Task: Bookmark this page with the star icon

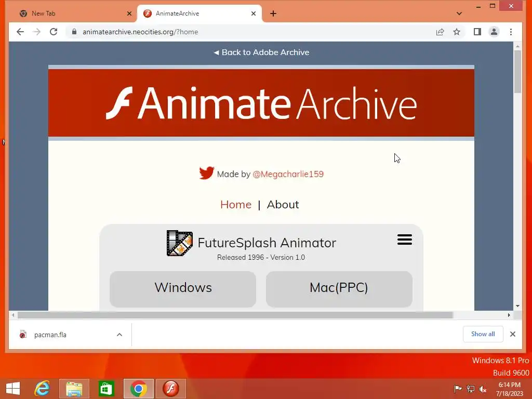Action: tap(457, 32)
